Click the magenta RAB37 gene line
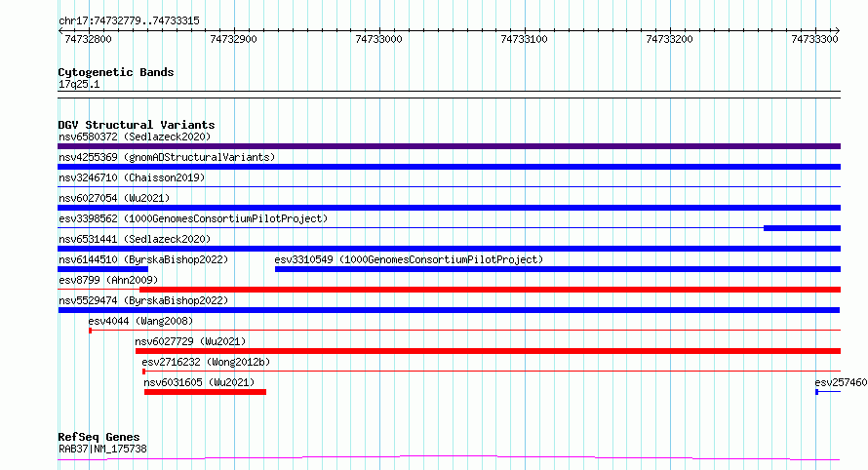This screenshot has width=868, height=470. click(x=449, y=458)
